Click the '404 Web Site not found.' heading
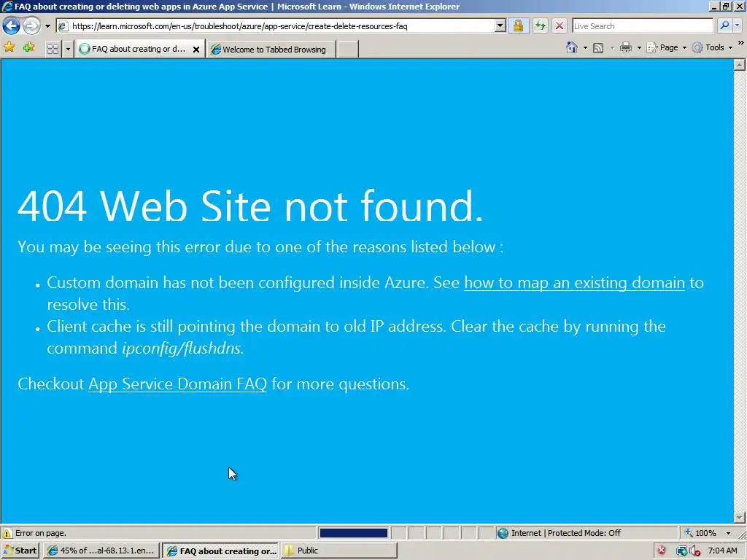Image resolution: width=747 pixels, height=560 pixels. coord(250,206)
